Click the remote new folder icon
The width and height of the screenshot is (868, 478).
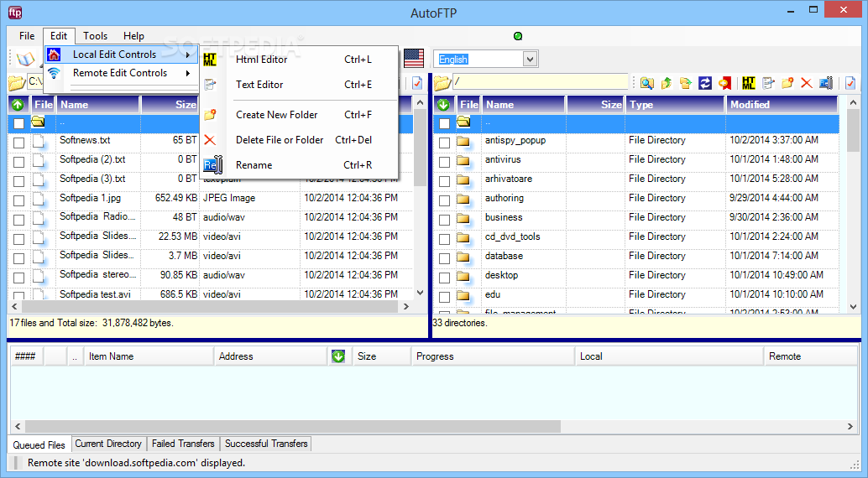(787, 83)
